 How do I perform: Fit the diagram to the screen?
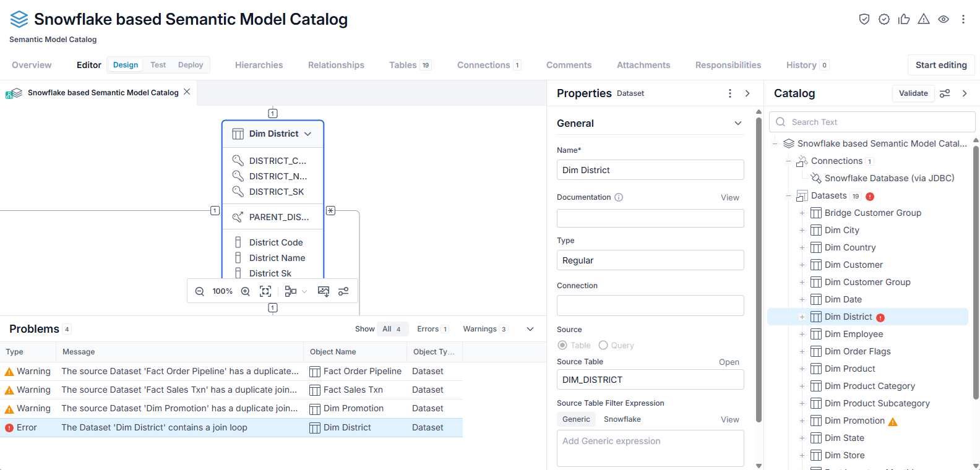coord(265,291)
